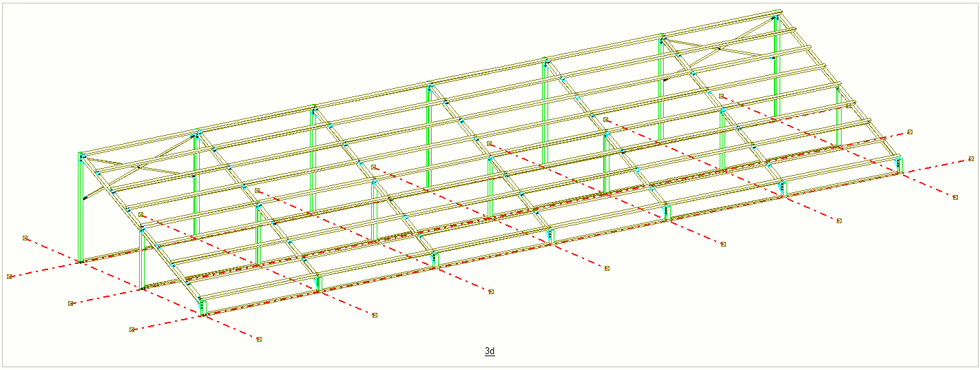Select the leftmost grid line handle
980x370 pixels.
[10, 277]
